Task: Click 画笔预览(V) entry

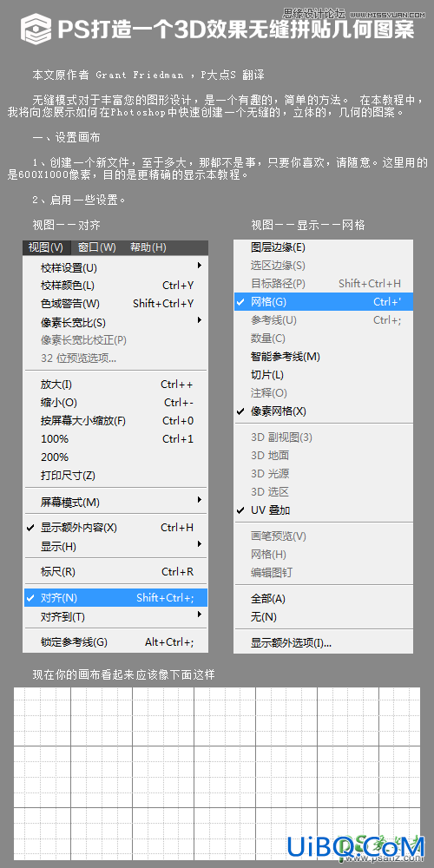Action: click(x=324, y=536)
